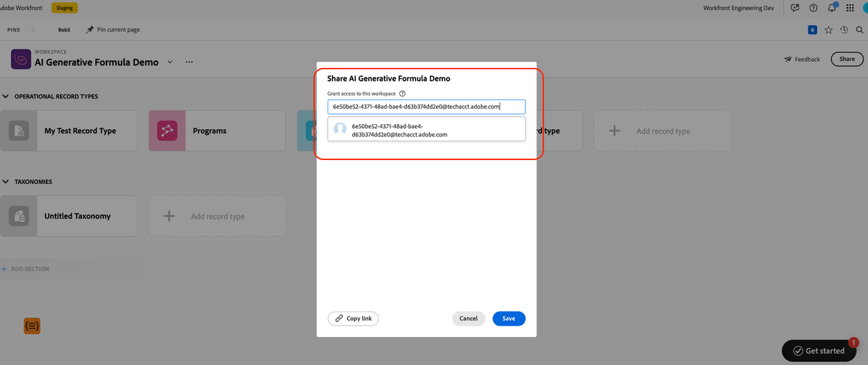This screenshot has width=868, height=365.
Task: Open the workspace More options ellipsis
Action: (x=189, y=62)
